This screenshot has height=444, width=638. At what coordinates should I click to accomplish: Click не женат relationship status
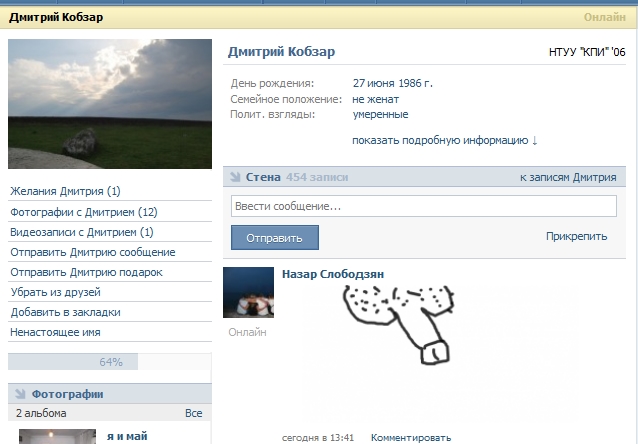click(376, 99)
